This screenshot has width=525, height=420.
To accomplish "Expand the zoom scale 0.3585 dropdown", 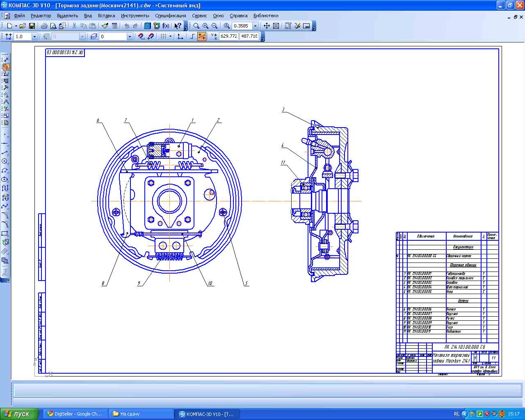I will pyautogui.click(x=255, y=26).
